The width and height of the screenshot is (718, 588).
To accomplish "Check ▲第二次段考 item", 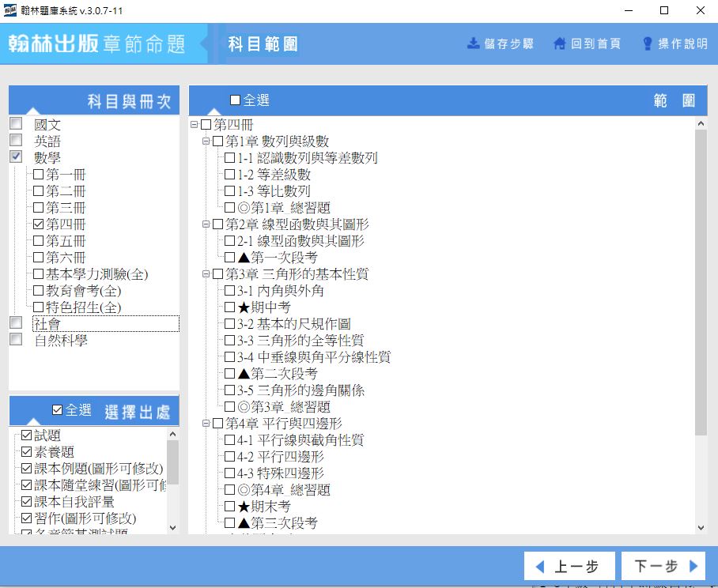I will point(230,373).
